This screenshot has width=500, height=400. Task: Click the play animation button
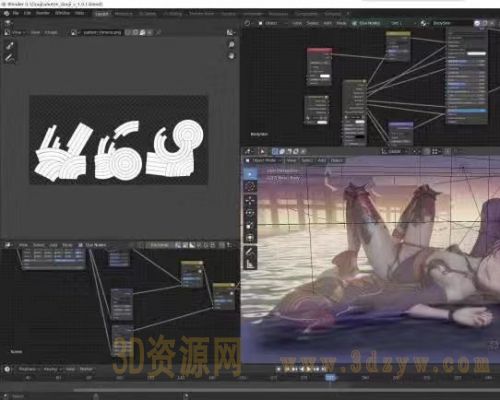click(x=309, y=369)
